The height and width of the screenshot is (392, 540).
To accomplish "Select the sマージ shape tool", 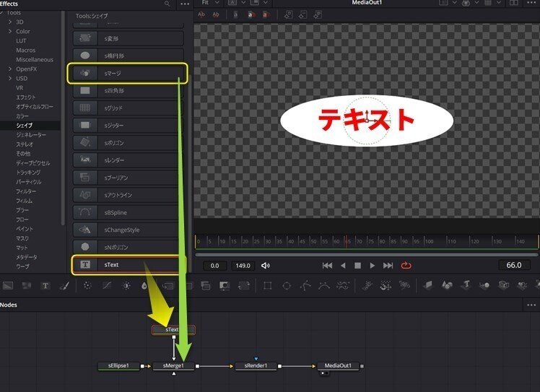I will pos(128,73).
